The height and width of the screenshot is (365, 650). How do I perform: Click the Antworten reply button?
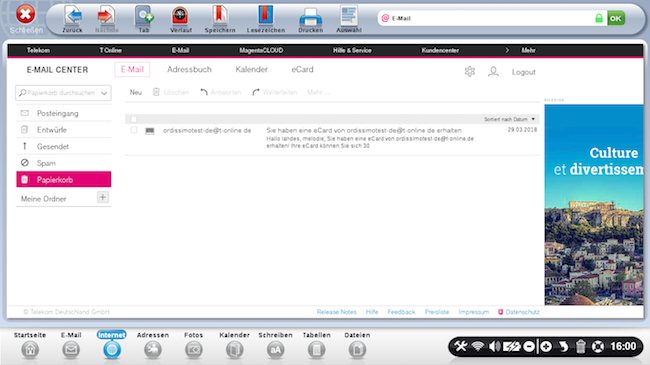(221, 92)
